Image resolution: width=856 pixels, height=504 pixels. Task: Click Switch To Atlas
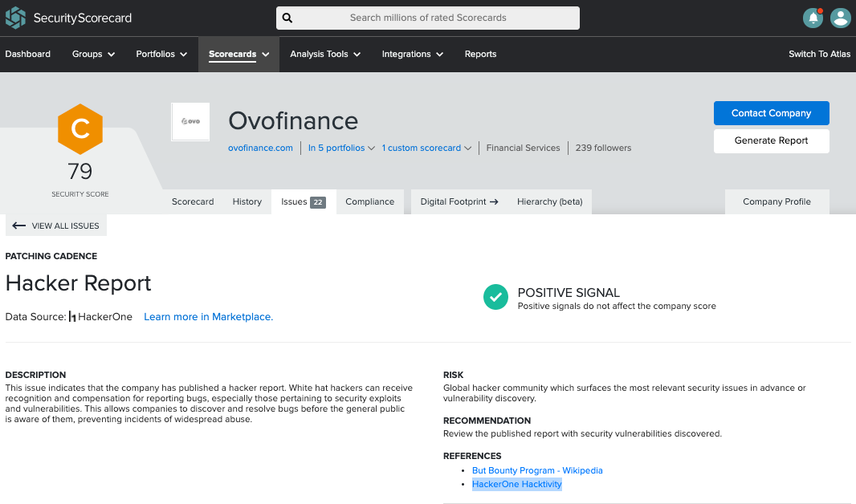click(819, 54)
